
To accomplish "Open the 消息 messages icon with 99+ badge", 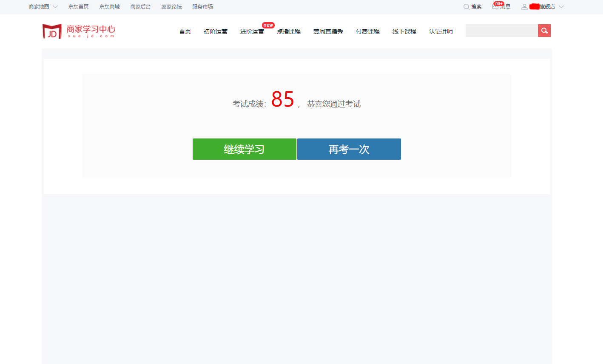I will pos(501,6).
